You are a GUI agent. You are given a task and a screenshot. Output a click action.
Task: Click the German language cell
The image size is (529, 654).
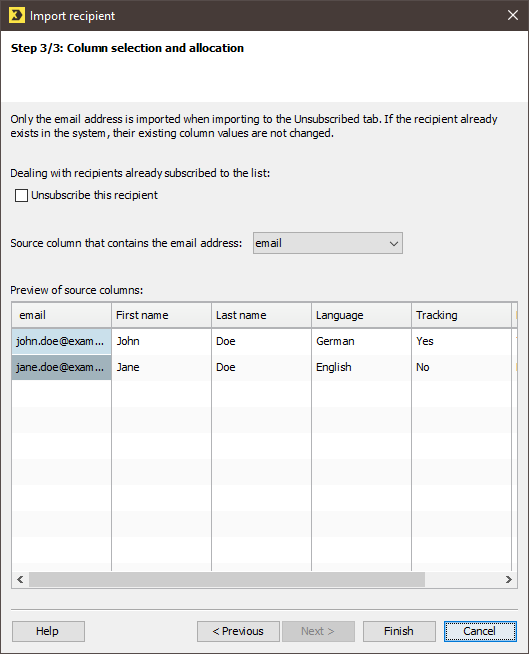(x=362, y=342)
